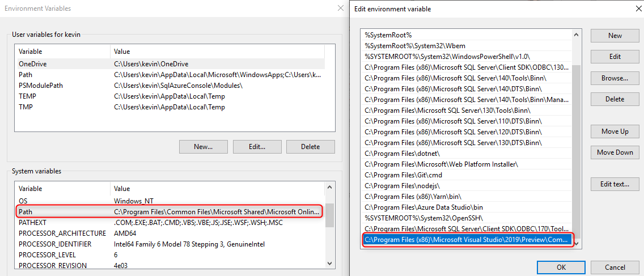Click System variables scrollbar up arrow

(329, 188)
